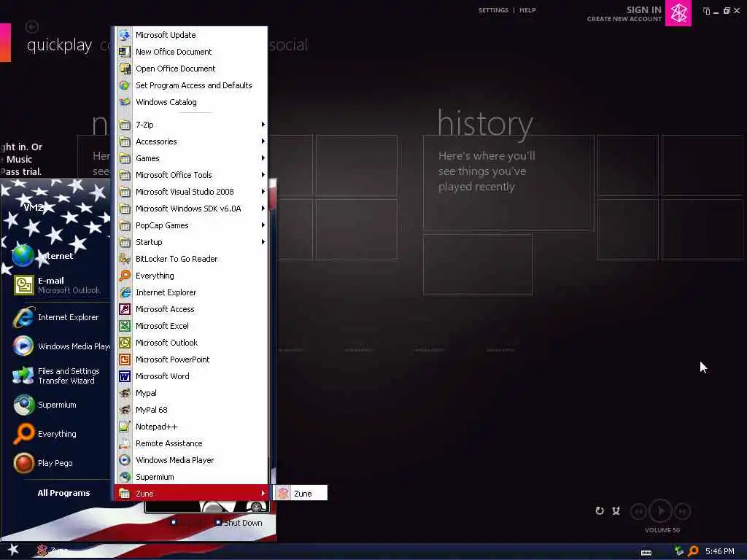The width and height of the screenshot is (747, 560).
Task: Expand the Startup folder
Action: (191, 242)
